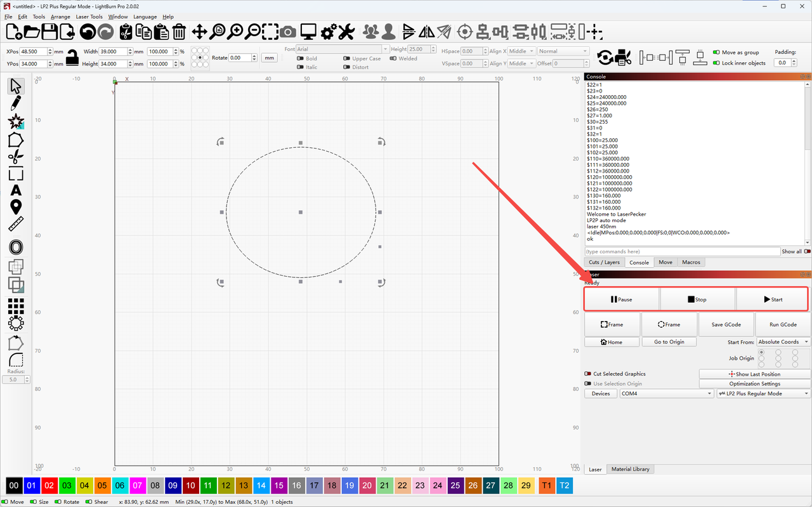Pick the orange T1 tool layer swatch

[x=546, y=485]
